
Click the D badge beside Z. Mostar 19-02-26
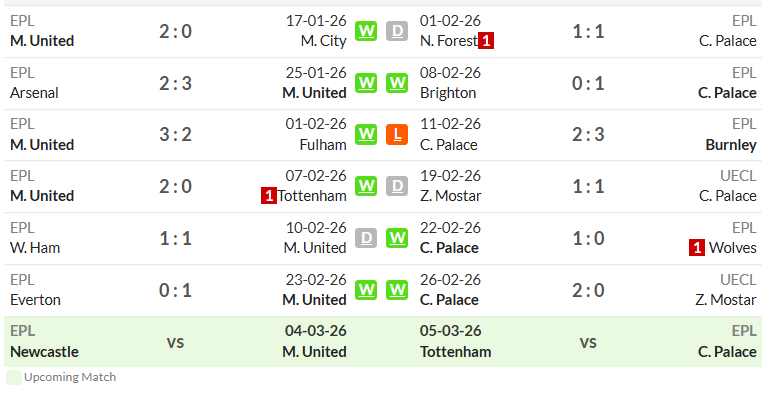(x=397, y=186)
